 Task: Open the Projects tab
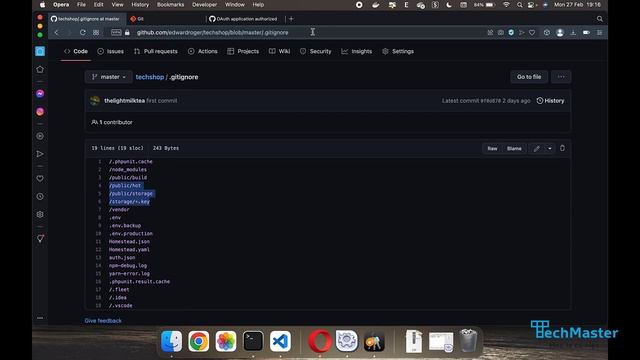(x=243, y=51)
